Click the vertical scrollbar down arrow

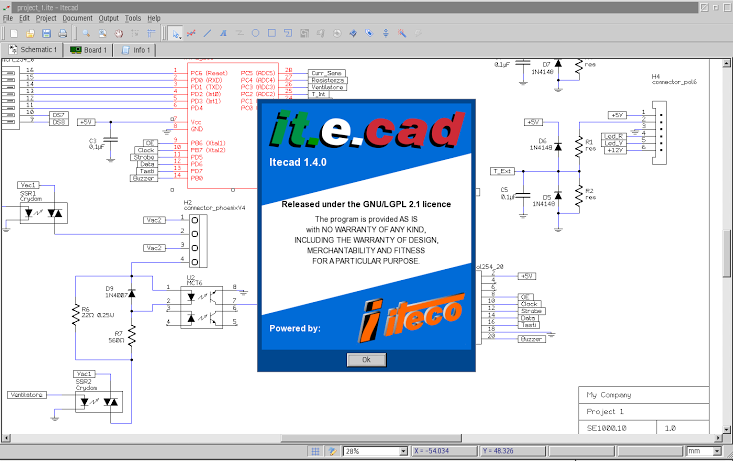coord(726,429)
